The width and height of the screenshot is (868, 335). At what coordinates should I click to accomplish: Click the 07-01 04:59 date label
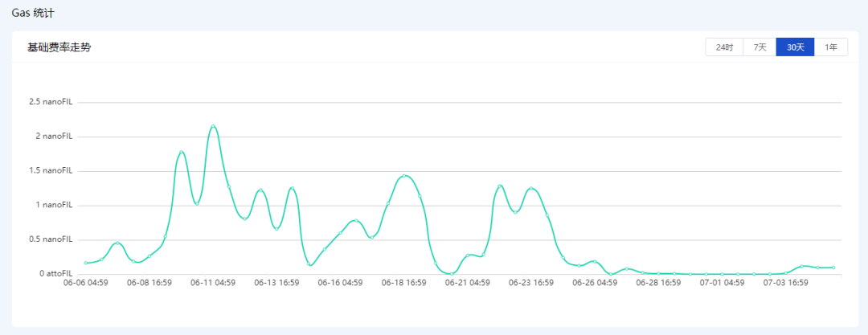pyautogui.click(x=723, y=283)
